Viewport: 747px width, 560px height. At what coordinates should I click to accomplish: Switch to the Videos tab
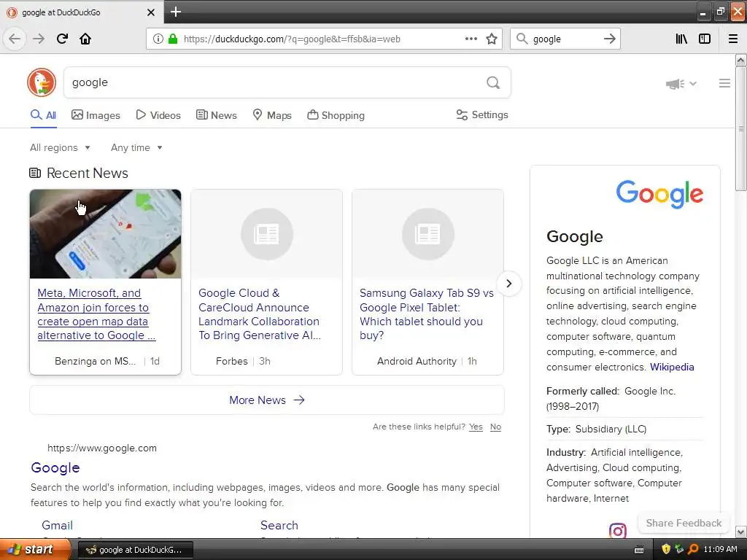(158, 115)
